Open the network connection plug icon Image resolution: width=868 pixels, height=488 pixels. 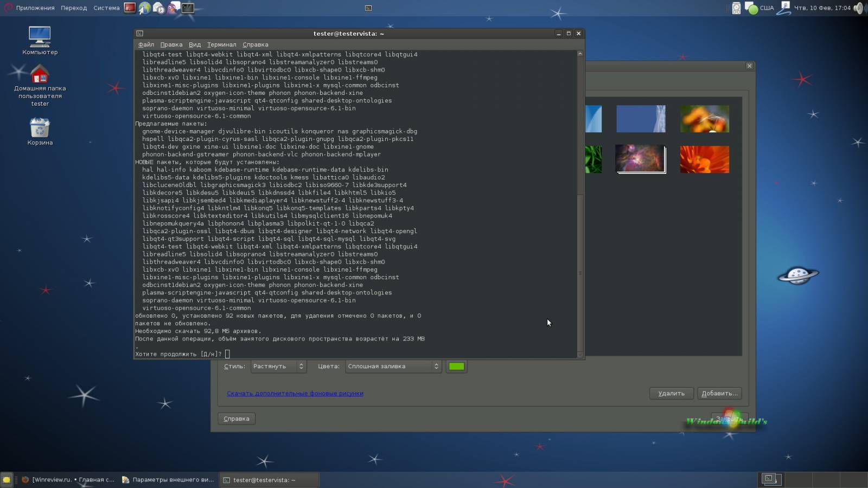point(784,8)
